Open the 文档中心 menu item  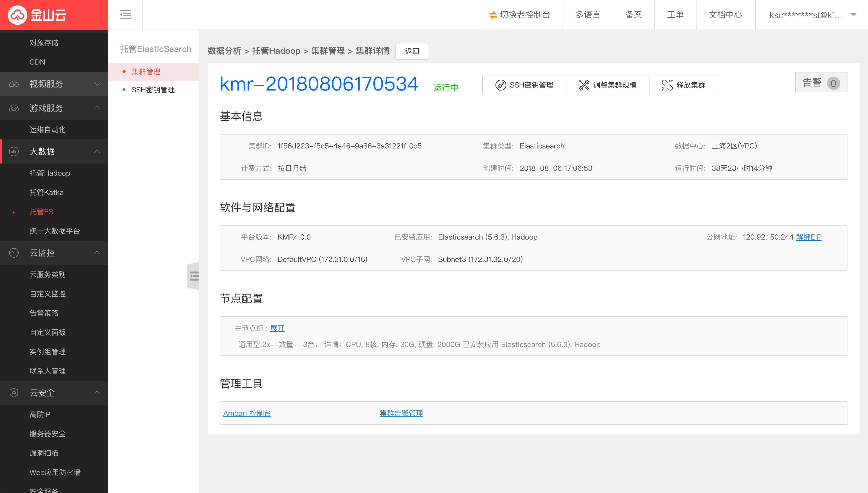point(726,15)
